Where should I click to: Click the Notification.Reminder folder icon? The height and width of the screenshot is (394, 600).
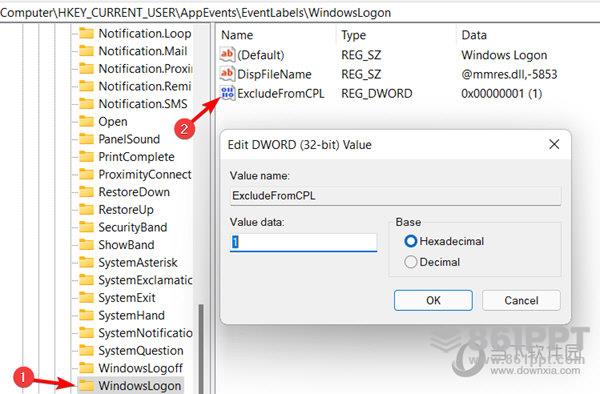click(x=86, y=86)
